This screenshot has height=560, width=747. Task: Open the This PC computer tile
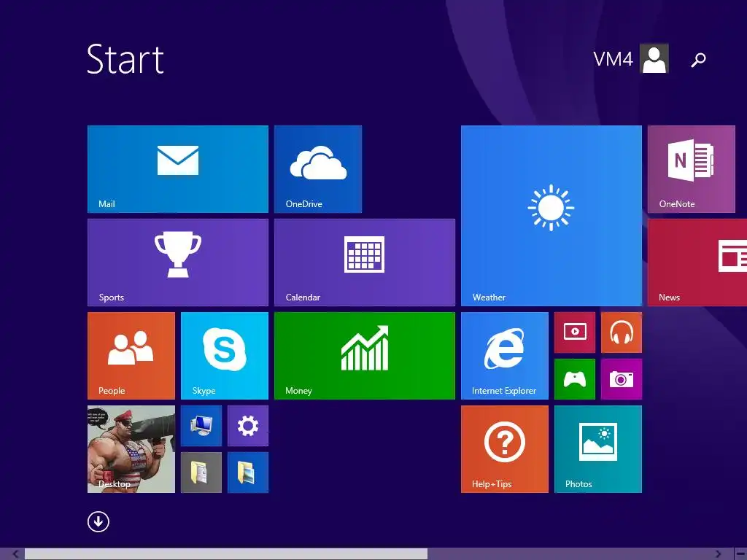[x=201, y=426]
